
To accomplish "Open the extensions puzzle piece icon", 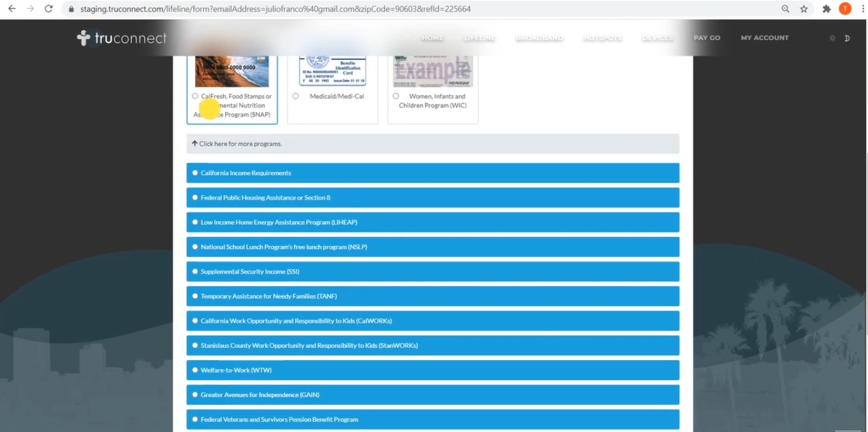I will click(827, 9).
